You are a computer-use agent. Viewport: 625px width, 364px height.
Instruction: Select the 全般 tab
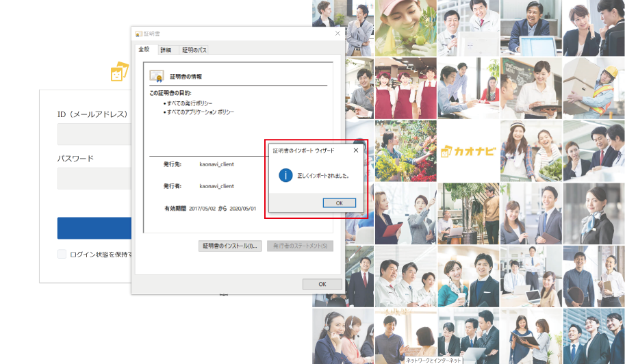pos(144,49)
